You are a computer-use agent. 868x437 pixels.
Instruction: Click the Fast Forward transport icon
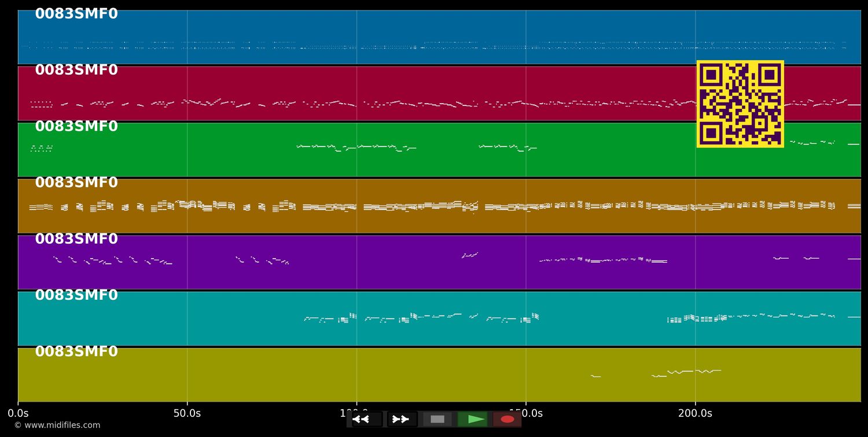(401, 419)
